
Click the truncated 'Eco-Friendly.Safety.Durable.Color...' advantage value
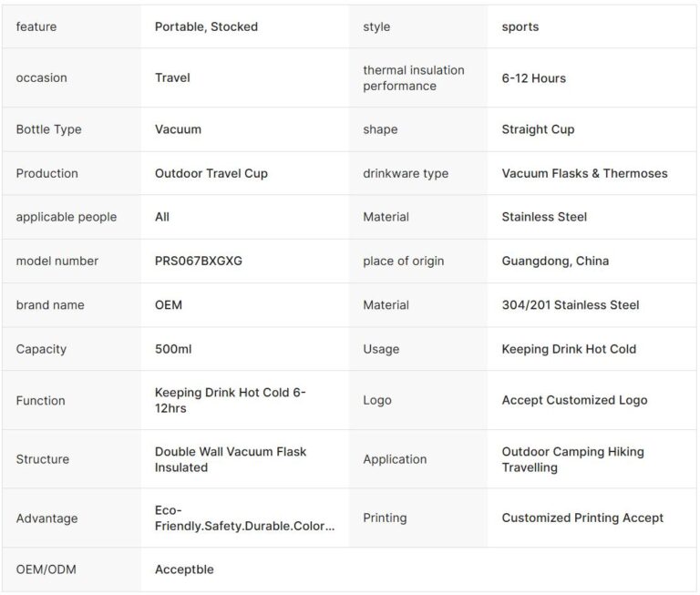pyautogui.click(x=244, y=518)
